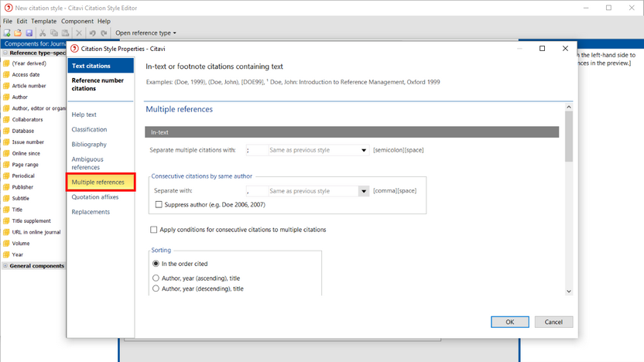Select the Text citations section
Image resolution: width=644 pixels, height=362 pixels.
pos(101,66)
